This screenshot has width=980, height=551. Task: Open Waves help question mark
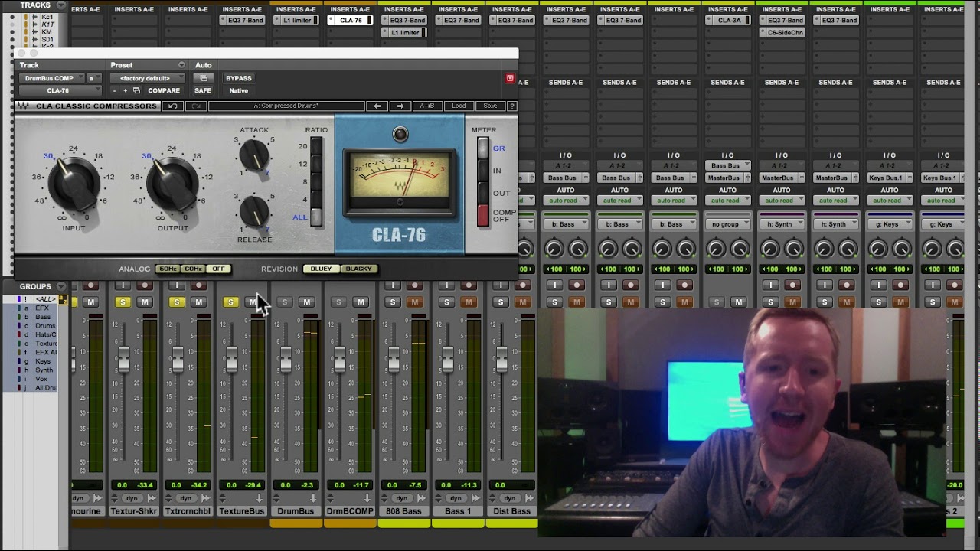pyautogui.click(x=512, y=106)
